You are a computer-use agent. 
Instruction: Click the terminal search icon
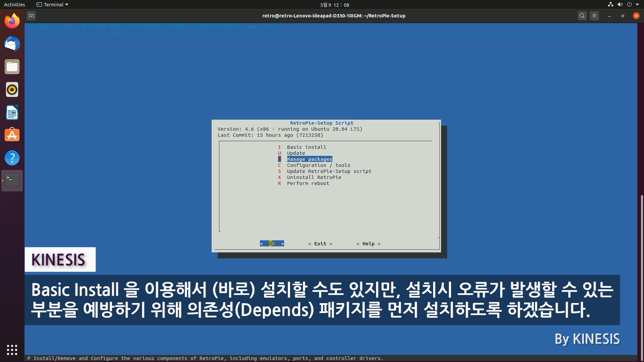pos(582,16)
